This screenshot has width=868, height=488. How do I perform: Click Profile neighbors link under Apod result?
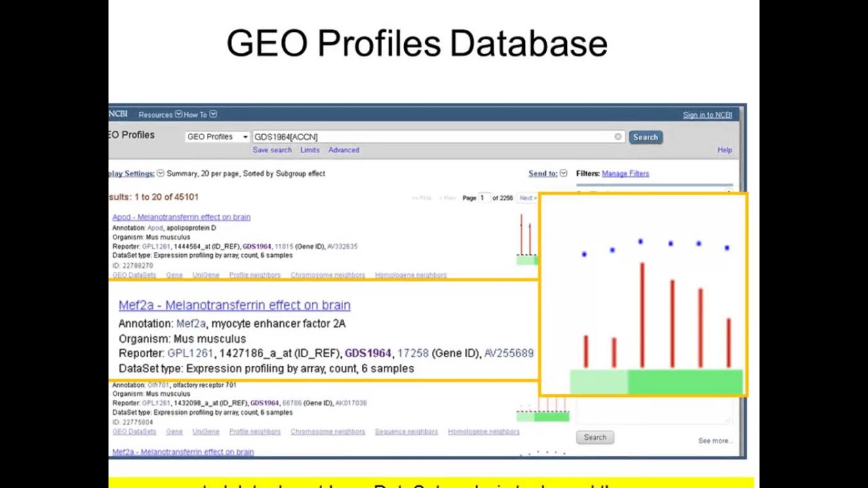254,275
